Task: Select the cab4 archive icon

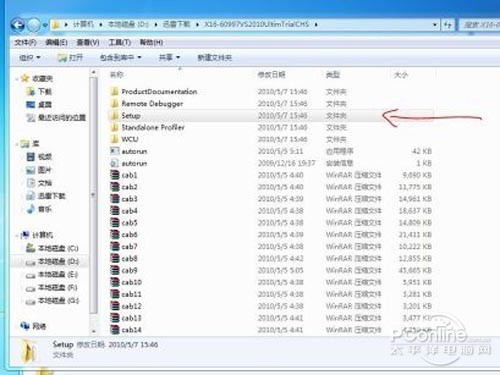Action: [x=114, y=211]
